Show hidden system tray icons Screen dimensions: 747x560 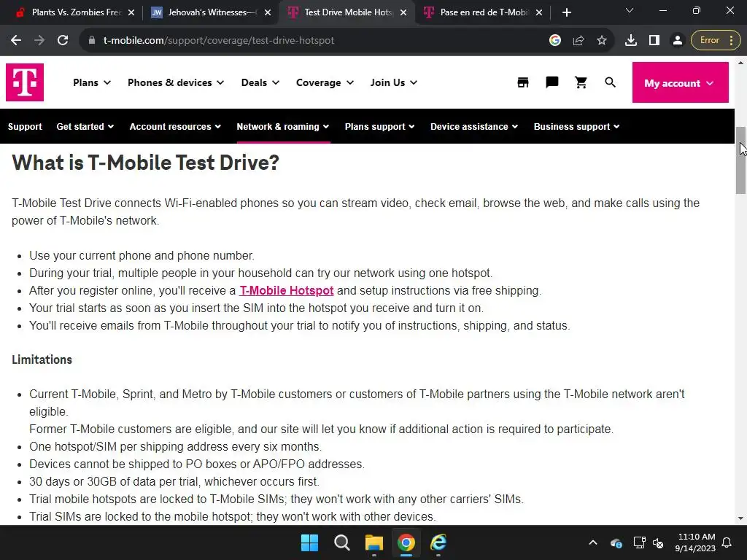(592, 542)
